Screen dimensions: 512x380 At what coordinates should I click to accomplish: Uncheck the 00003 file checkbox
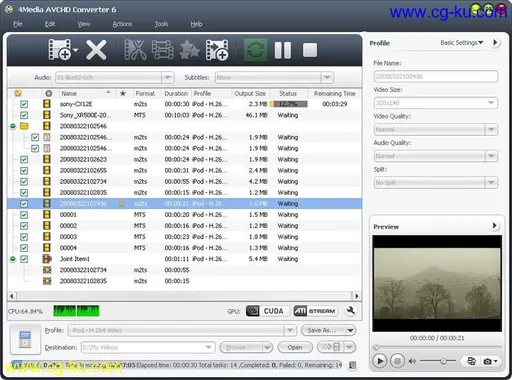[x=24, y=237]
